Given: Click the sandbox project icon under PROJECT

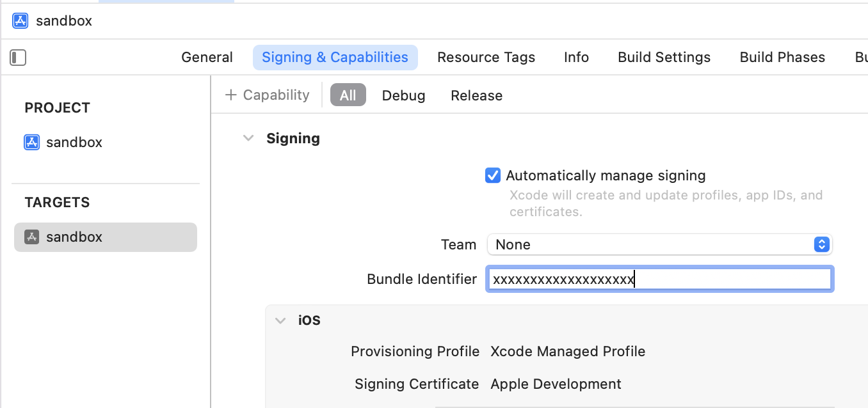Looking at the screenshot, I should 32,142.
